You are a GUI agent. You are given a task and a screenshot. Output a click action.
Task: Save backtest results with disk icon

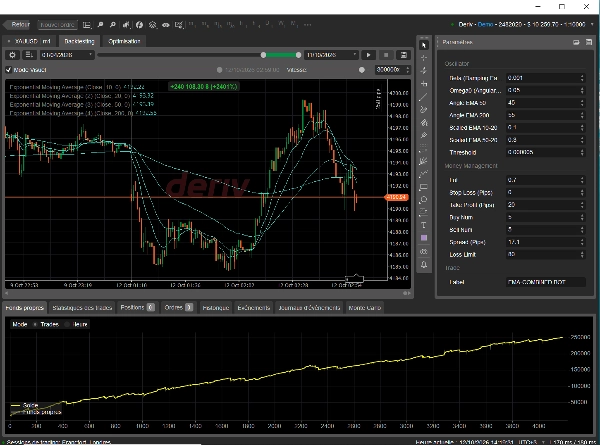coord(403,55)
